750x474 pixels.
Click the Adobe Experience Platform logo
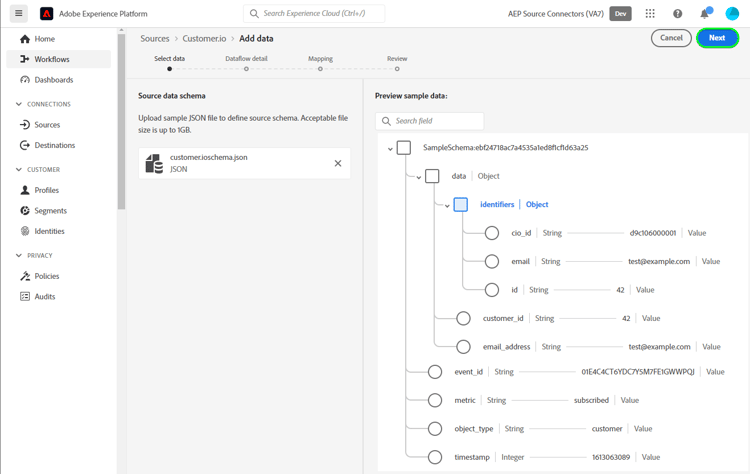(x=46, y=14)
